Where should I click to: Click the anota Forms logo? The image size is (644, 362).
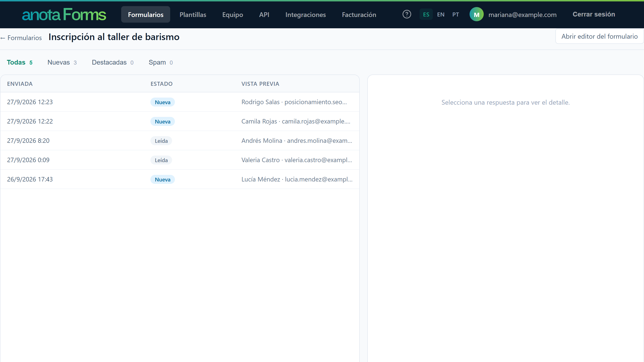64,15
